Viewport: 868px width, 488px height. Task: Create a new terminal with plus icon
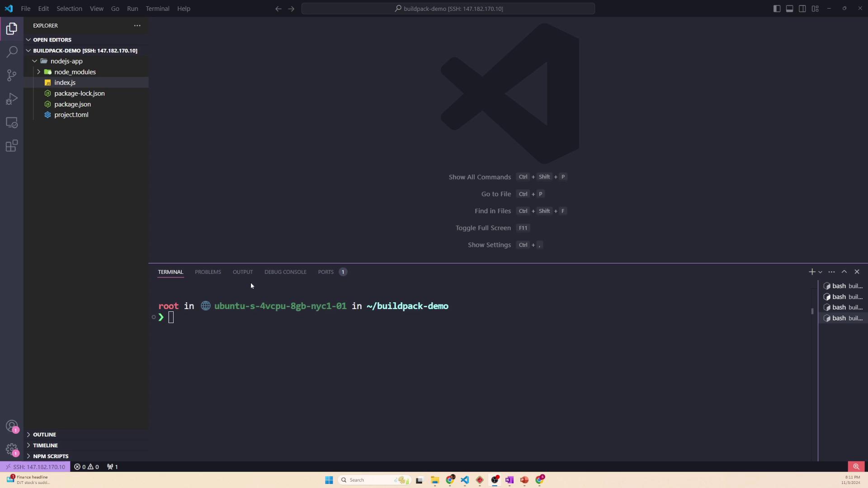coord(812,272)
